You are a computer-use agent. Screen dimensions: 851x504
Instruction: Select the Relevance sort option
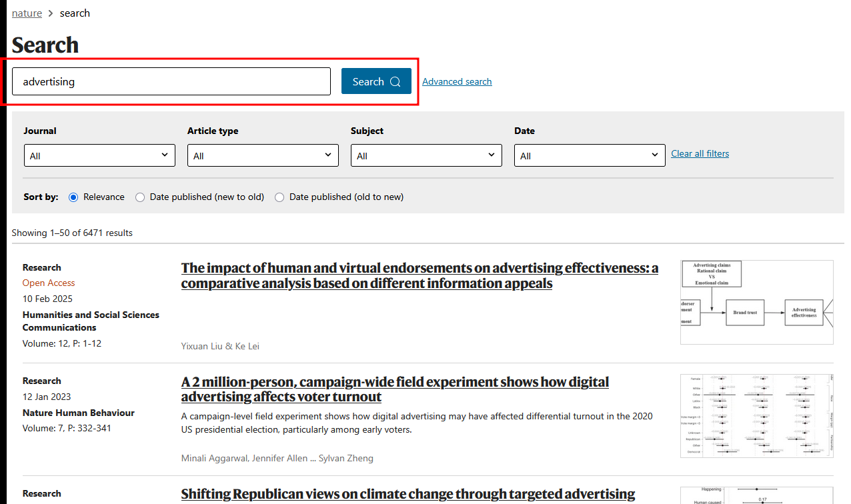coord(73,197)
